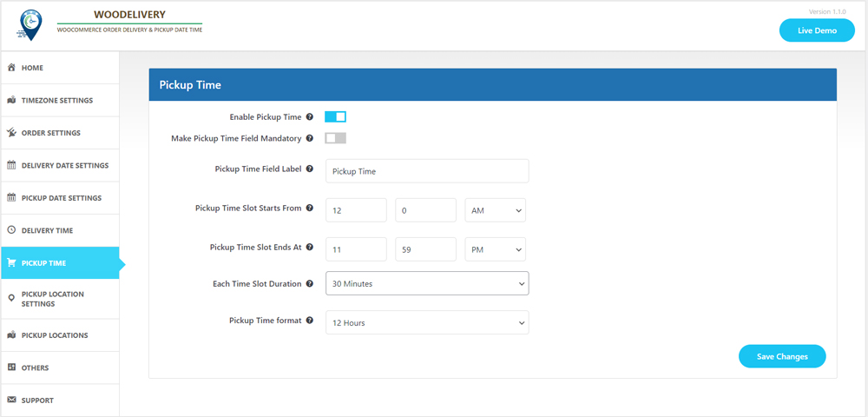Click the Support envelope icon in sidebar

pos(12,400)
